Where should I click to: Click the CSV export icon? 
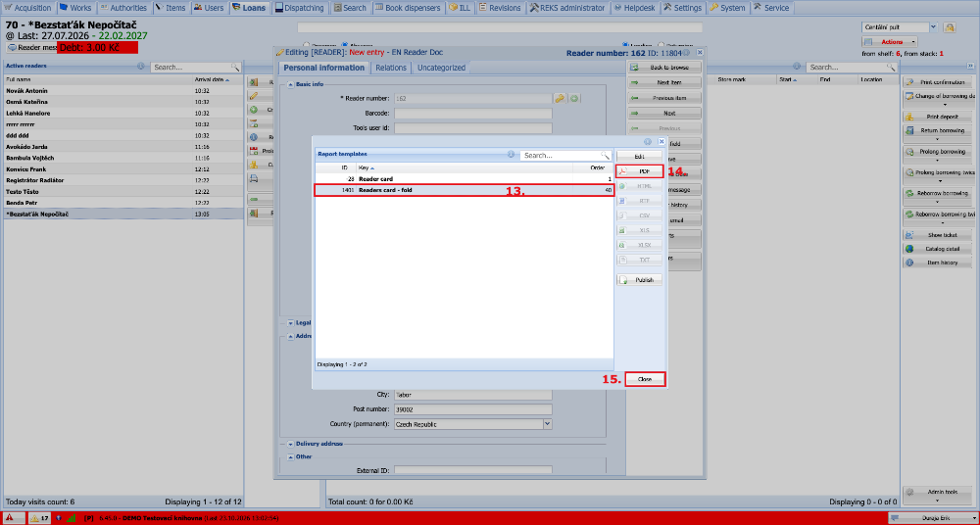622,215
